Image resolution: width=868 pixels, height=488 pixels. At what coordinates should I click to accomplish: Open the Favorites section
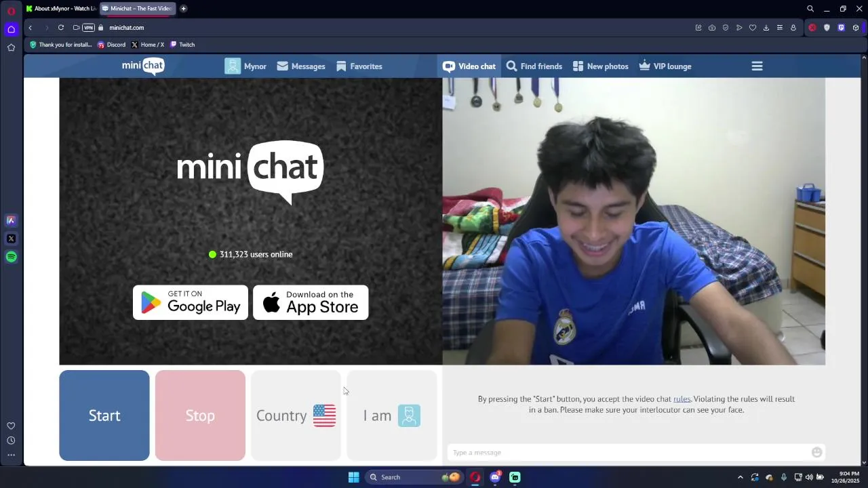[359, 66]
